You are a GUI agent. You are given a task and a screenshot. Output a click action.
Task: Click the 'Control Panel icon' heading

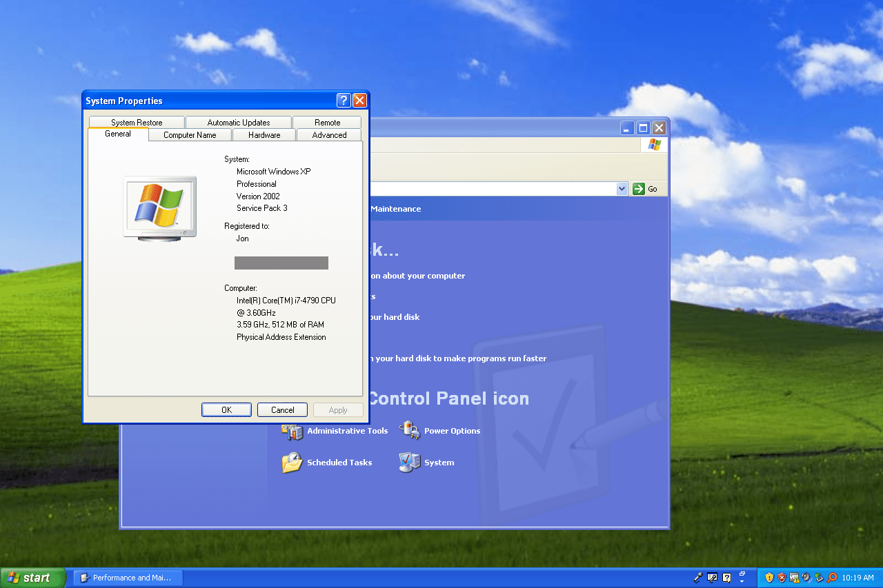pos(448,398)
